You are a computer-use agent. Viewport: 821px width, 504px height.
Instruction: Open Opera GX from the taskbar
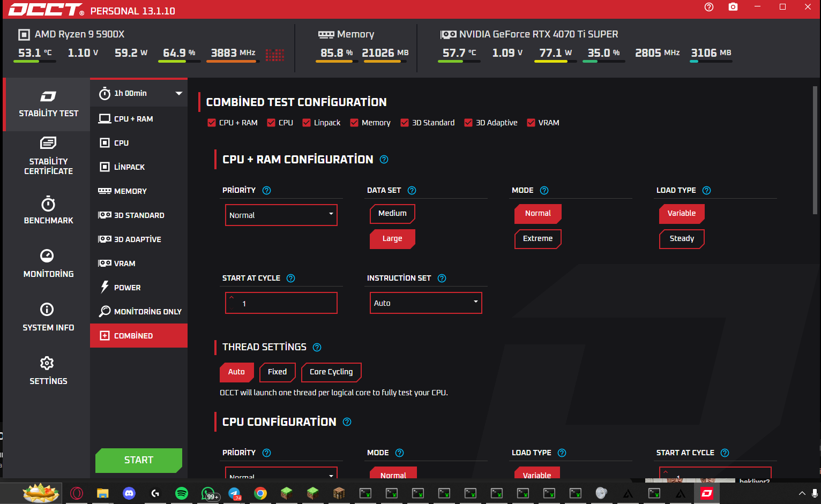pos(77,493)
